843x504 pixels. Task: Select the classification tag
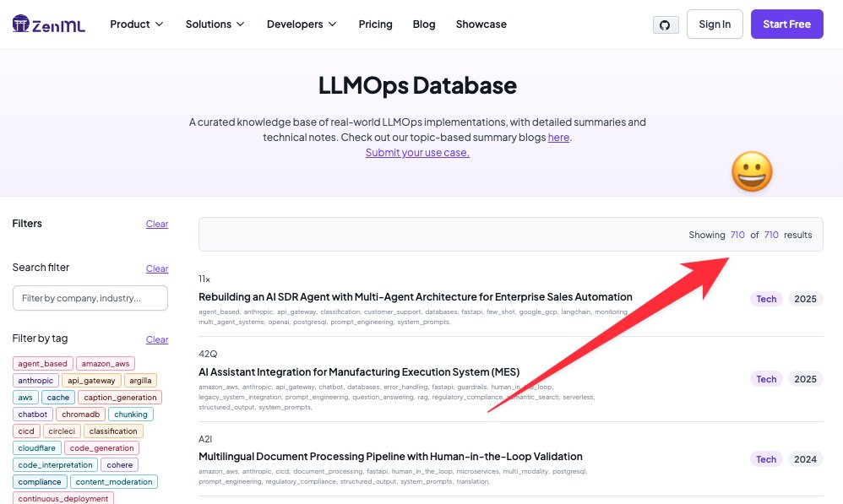click(x=113, y=431)
